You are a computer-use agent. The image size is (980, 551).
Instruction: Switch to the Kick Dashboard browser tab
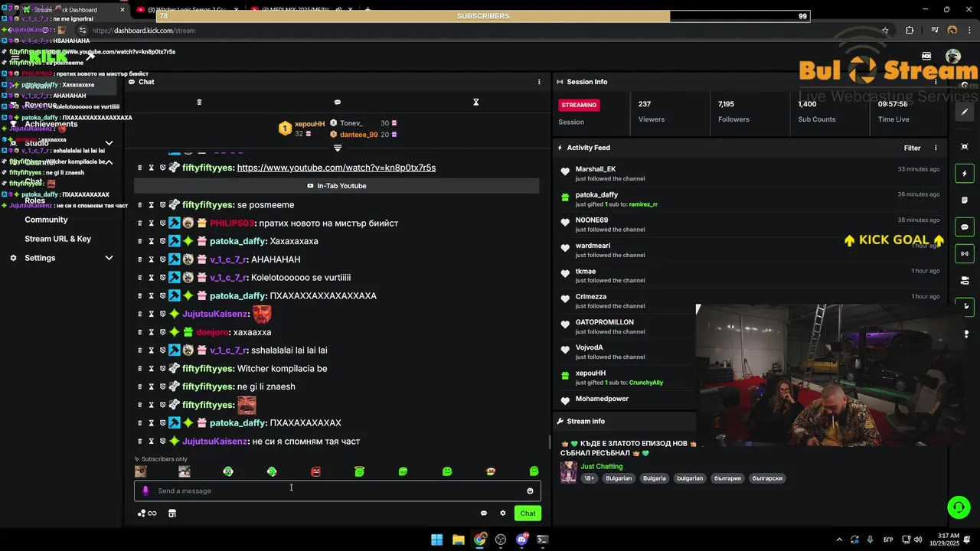click(x=73, y=10)
